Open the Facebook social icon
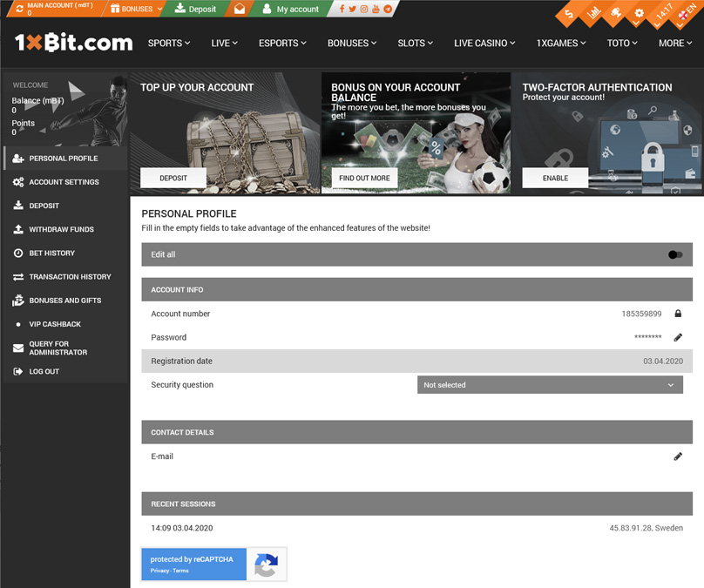The height and width of the screenshot is (588, 704). [x=342, y=9]
